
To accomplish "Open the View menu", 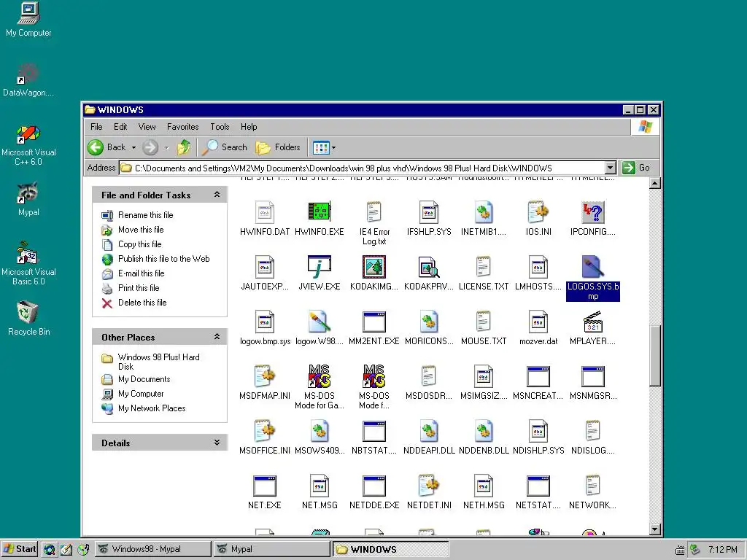I will pos(147,127).
